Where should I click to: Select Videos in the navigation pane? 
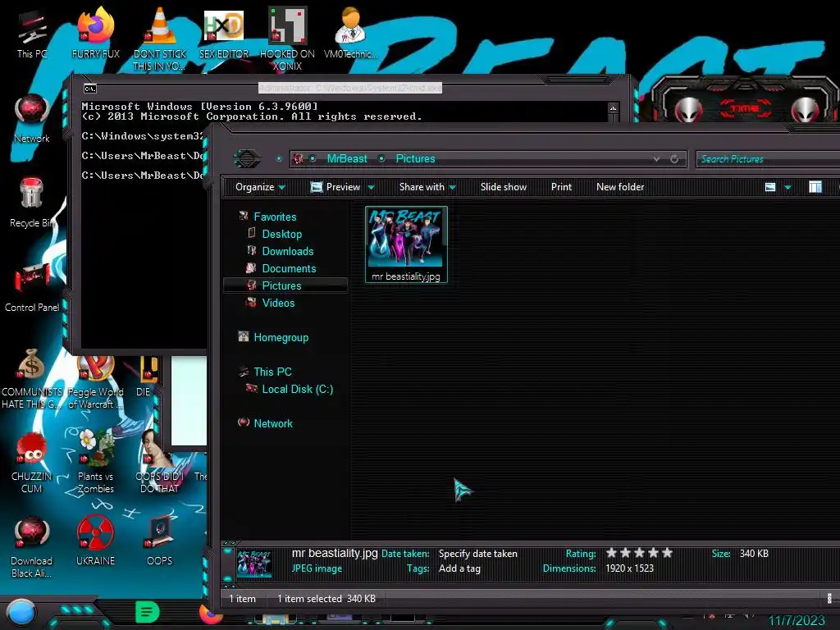click(278, 303)
